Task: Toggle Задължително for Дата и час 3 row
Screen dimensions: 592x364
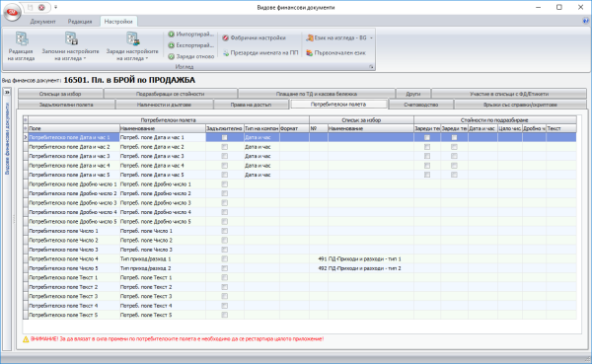Action: coord(225,156)
